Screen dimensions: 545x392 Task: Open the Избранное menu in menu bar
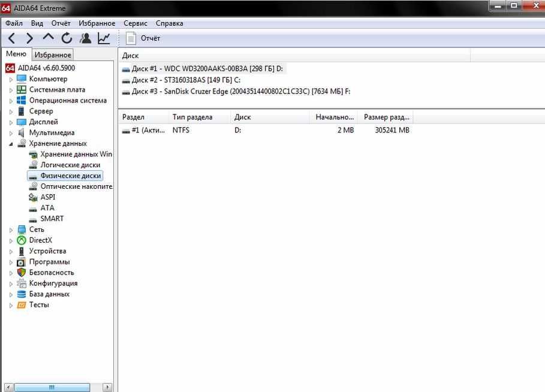[97, 23]
